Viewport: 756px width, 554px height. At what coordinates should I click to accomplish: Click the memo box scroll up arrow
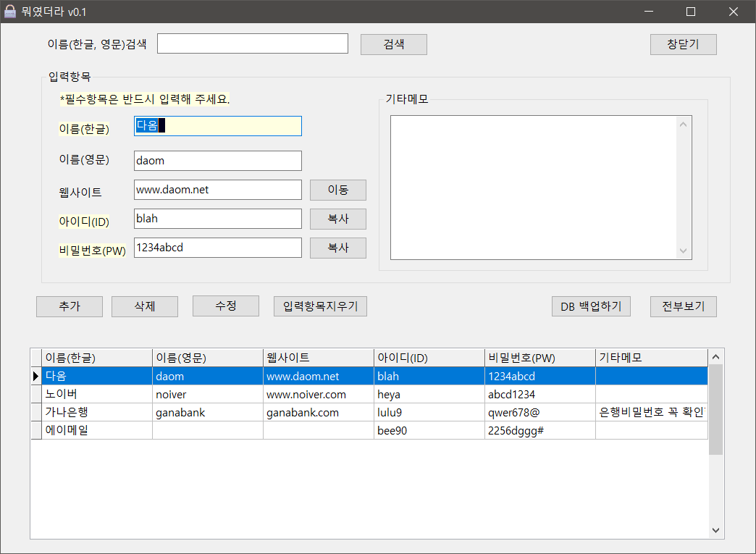point(683,125)
